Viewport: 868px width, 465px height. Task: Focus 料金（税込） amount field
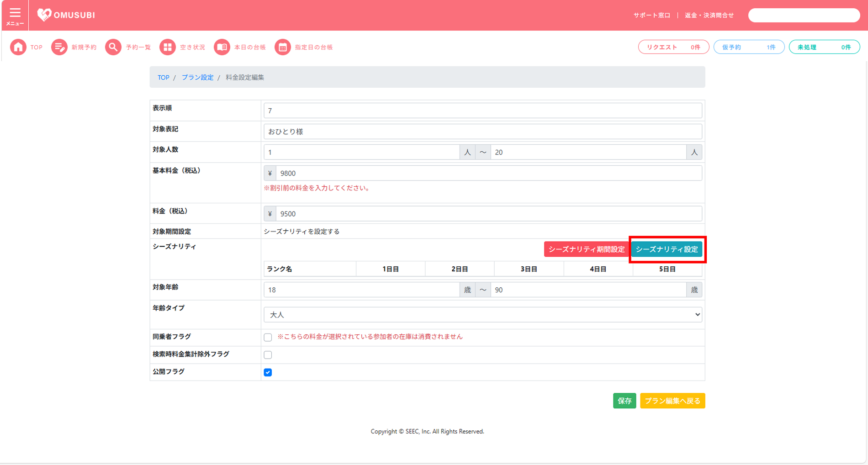coord(489,214)
